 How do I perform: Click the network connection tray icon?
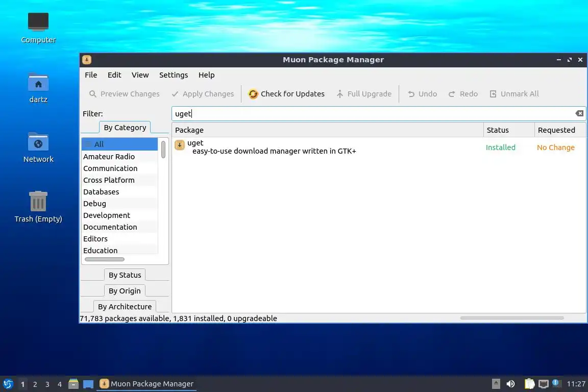(x=544, y=384)
